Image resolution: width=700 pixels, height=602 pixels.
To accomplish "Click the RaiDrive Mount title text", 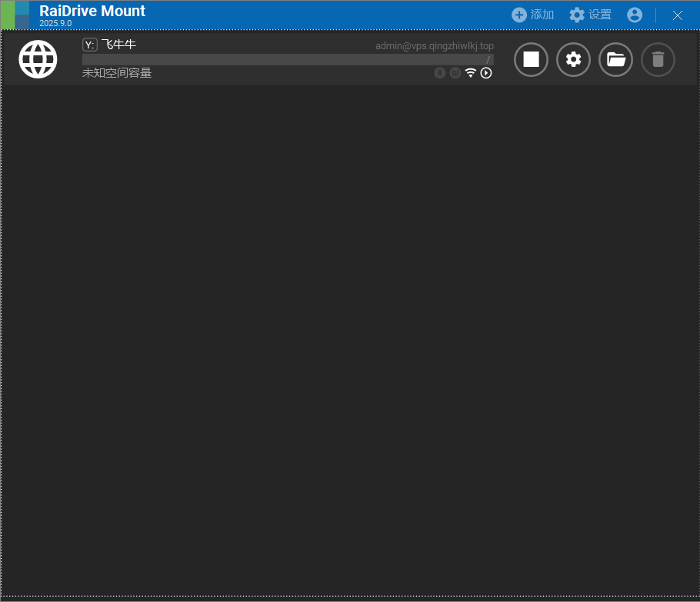I will click(92, 11).
